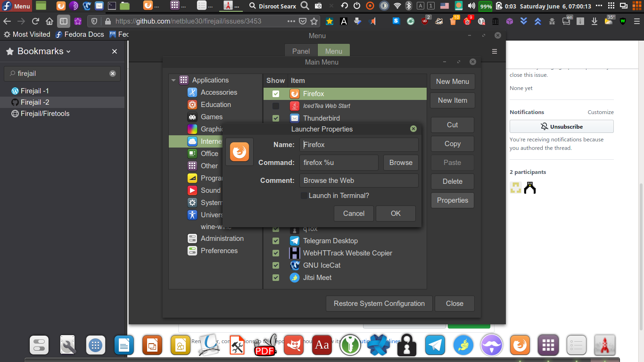This screenshot has width=644, height=362.
Task: Click Browse next to Command
Action: (401, 163)
